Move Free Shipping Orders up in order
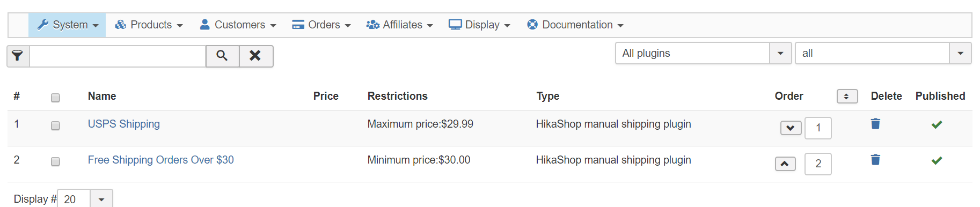The image size is (980, 207). pos(785,164)
